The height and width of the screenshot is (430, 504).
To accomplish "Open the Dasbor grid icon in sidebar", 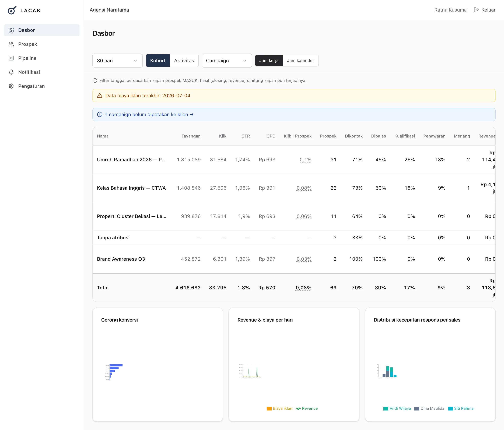I will click(x=11, y=30).
